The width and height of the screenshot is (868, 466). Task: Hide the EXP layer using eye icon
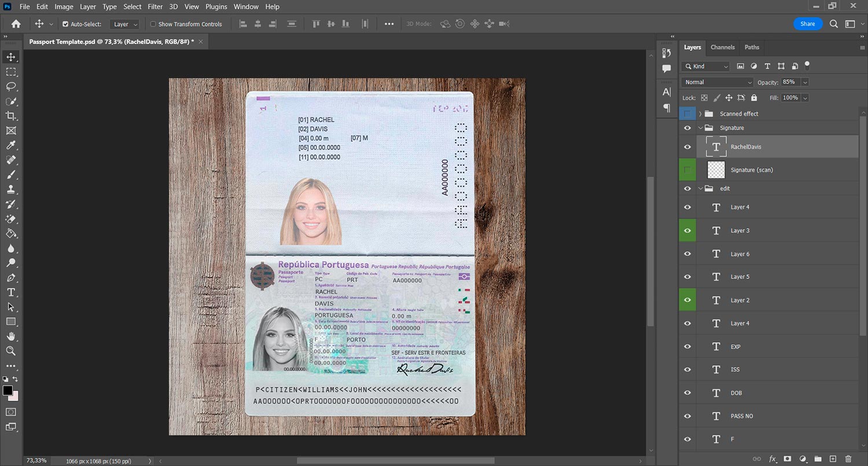[x=687, y=347]
